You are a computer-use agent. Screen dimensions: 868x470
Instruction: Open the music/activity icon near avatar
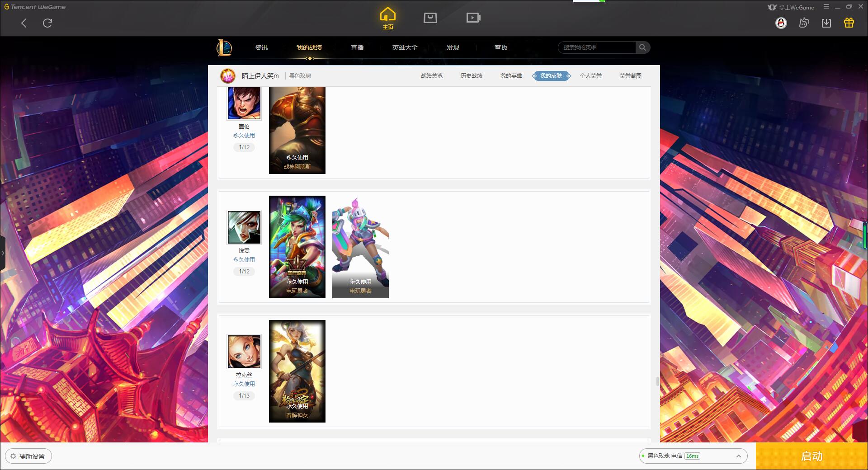click(804, 23)
